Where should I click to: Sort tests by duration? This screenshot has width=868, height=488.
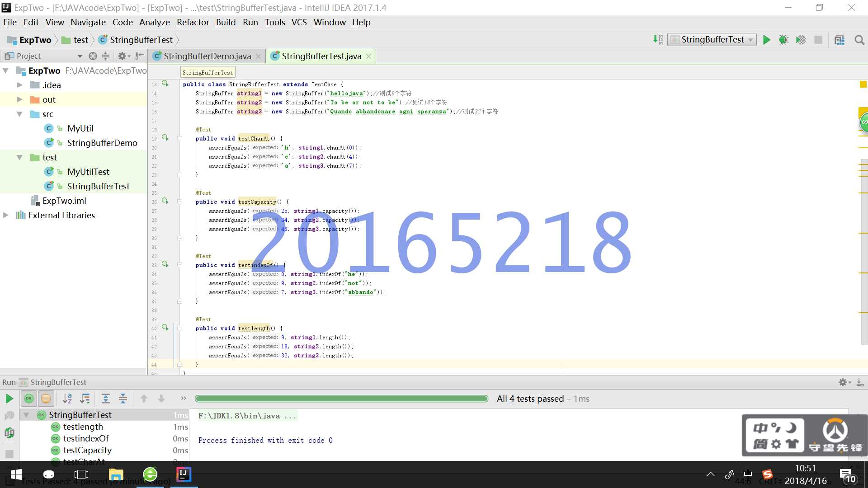point(85,399)
